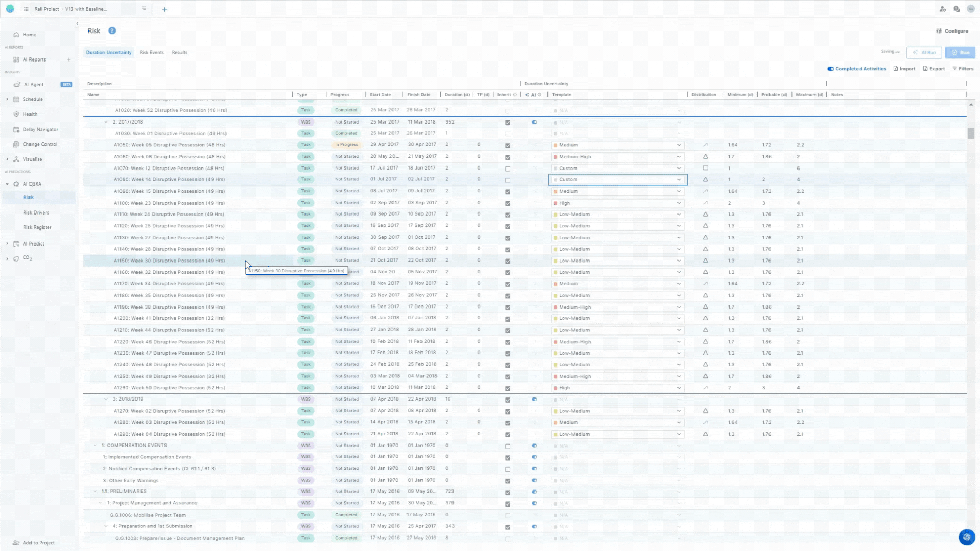980x551 pixels.
Task: Collapse 1: COMPENSATION EVENTS group
Action: click(x=95, y=446)
